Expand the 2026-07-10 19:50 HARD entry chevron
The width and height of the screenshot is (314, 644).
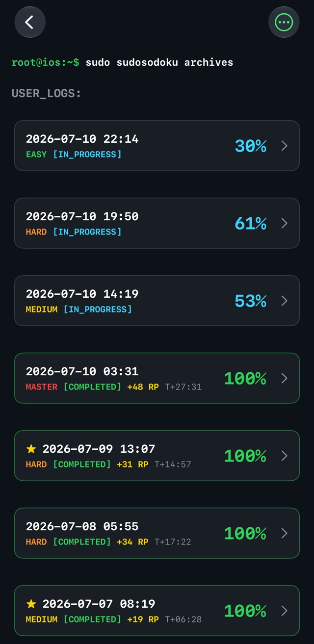(284, 223)
